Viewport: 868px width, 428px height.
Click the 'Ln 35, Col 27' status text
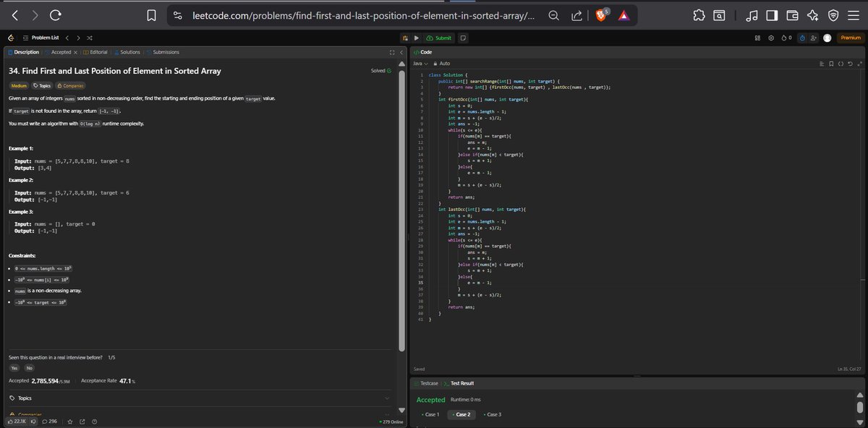pyautogui.click(x=849, y=369)
